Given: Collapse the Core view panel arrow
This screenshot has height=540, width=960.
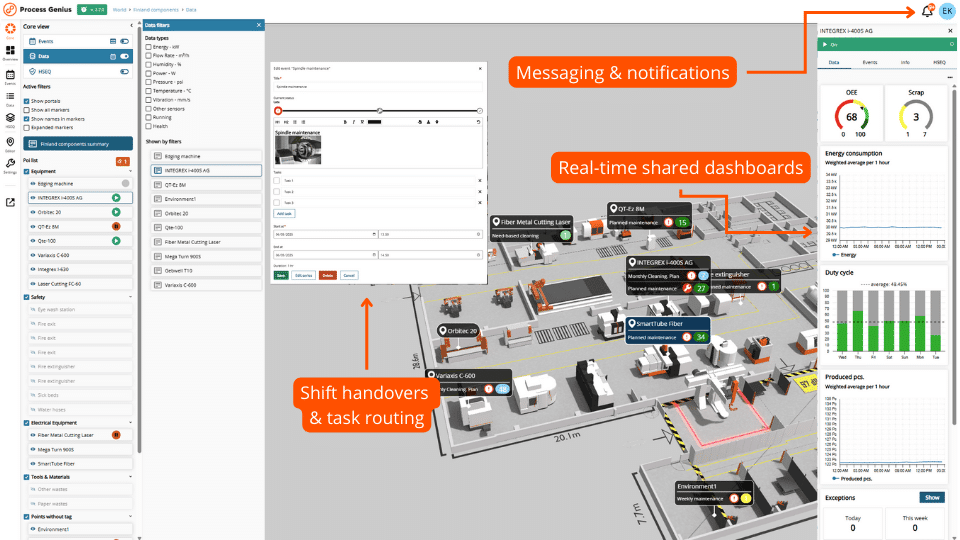Looking at the screenshot, I should 131,27.
